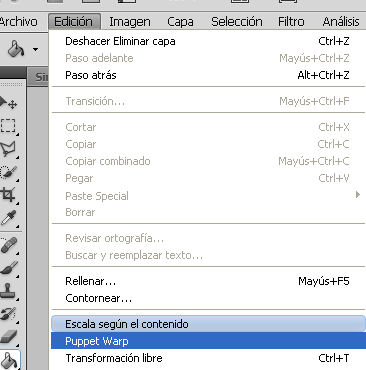The width and height of the screenshot is (366, 370).
Task: Select the Rectangular Marquee tool
Action: pyautogui.click(x=8, y=126)
